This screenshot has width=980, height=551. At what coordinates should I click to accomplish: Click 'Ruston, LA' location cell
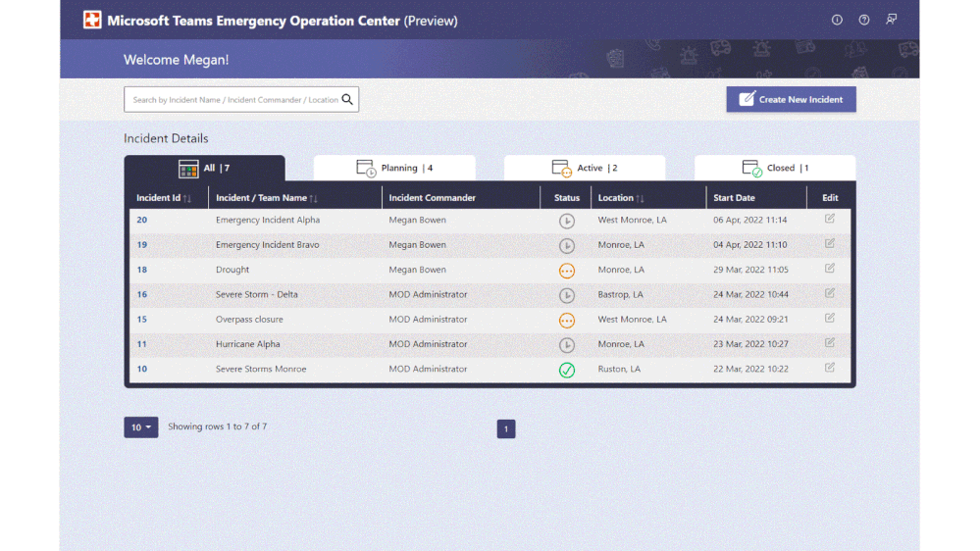(619, 370)
